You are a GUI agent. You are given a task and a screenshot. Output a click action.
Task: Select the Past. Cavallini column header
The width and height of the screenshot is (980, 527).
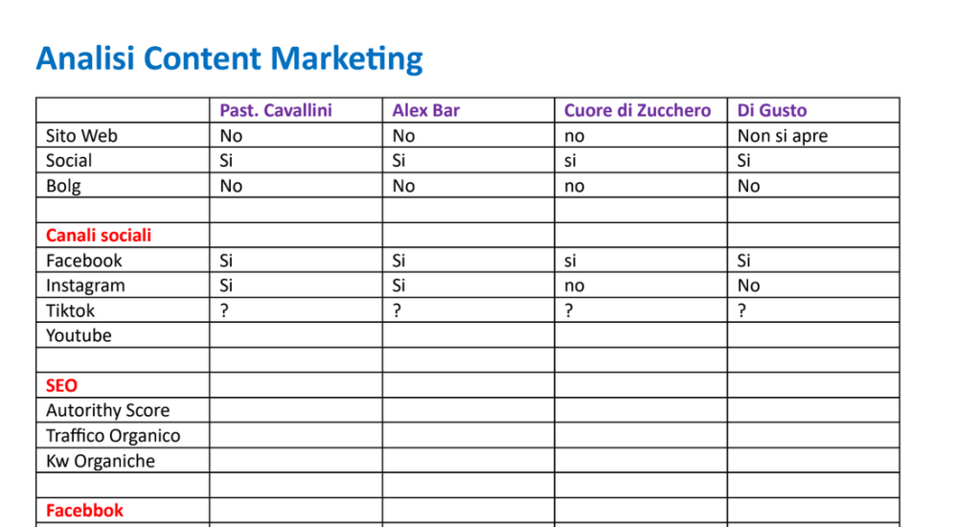point(276,110)
